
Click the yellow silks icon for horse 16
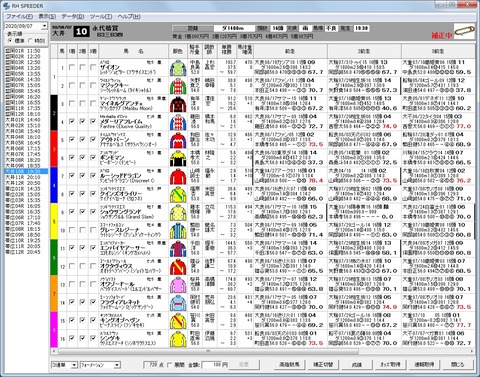point(178,339)
